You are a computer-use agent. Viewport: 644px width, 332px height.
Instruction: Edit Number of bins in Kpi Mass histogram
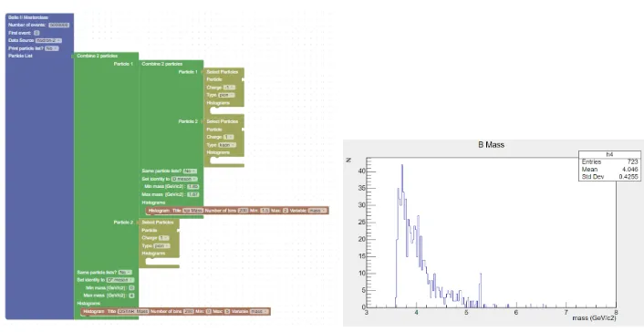[243, 211]
